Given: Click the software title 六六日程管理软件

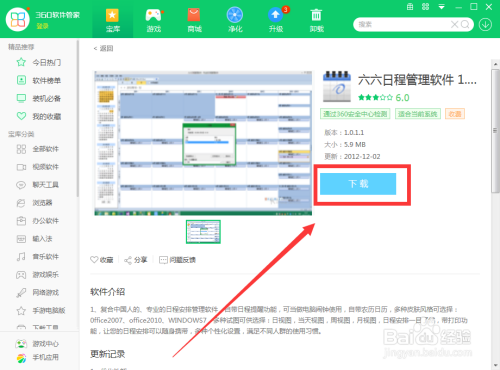Looking at the screenshot, I should (417, 80).
